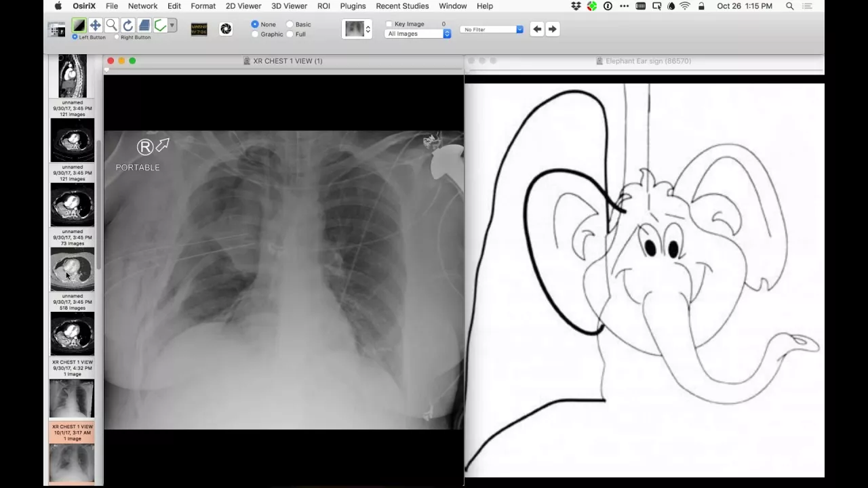Viewport: 868px width, 488px height.
Task: Select Basic annotation radio button
Action: click(290, 24)
